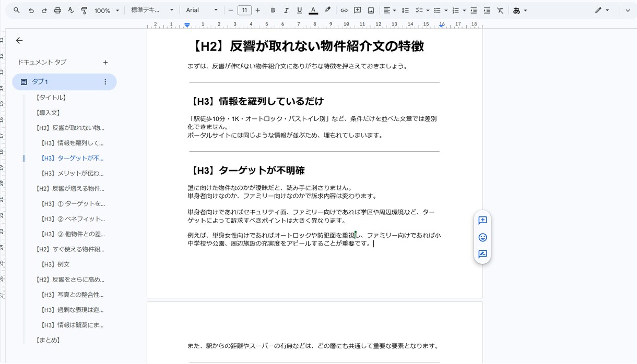Viewport: 637px width, 364px height.
Task: Open the Arial font dropdown
Action: [x=202, y=10]
